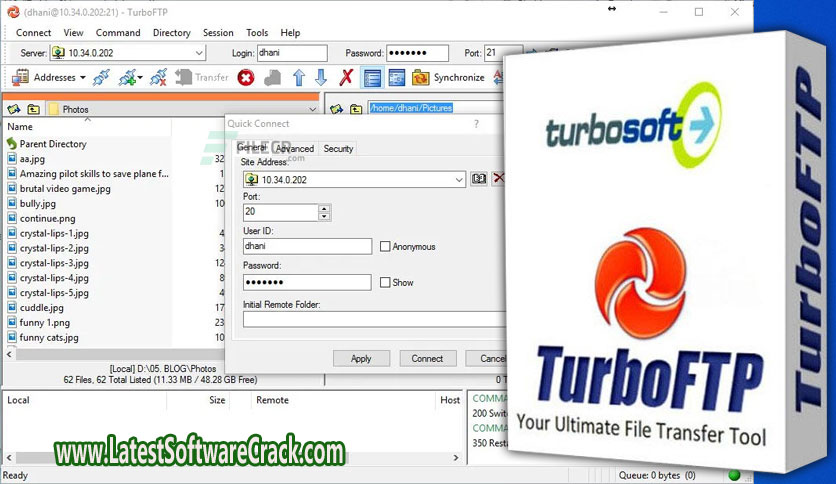Click the Parent Directory green arrow entry
The width and height of the screenshot is (836, 484).
coord(47,144)
